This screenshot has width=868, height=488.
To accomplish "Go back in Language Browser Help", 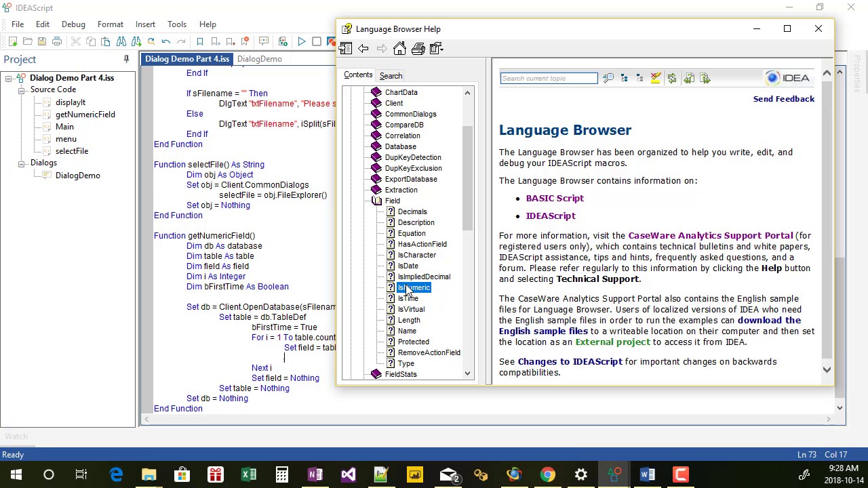I will pyautogui.click(x=363, y=48).
